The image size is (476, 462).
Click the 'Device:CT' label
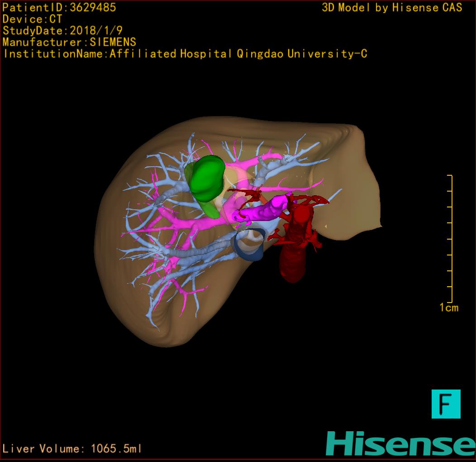[x=32, y=19]
